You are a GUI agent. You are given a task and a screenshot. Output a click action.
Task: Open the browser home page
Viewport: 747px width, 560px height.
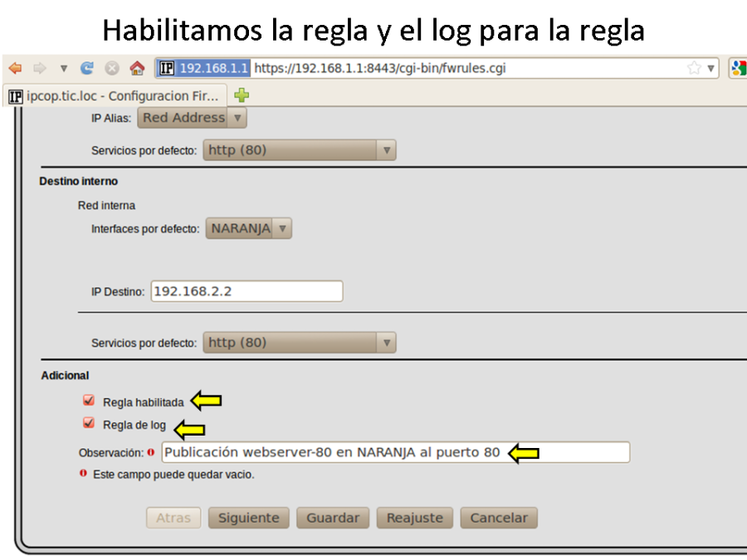pos(138,68)
